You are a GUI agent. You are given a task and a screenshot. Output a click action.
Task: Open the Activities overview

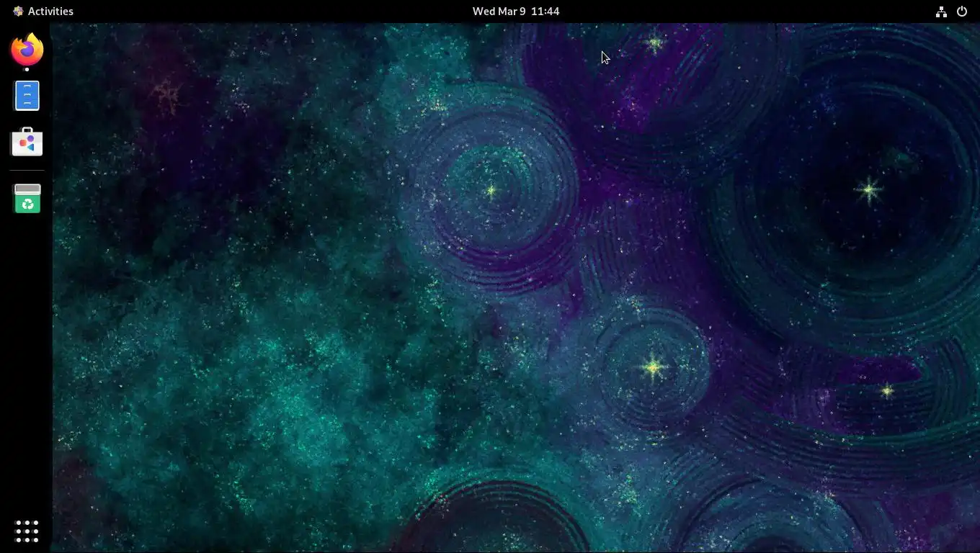point(43,11)
